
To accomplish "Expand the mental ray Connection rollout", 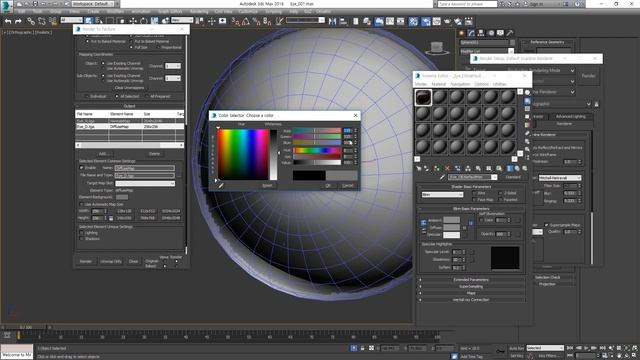I will [471, 300].
